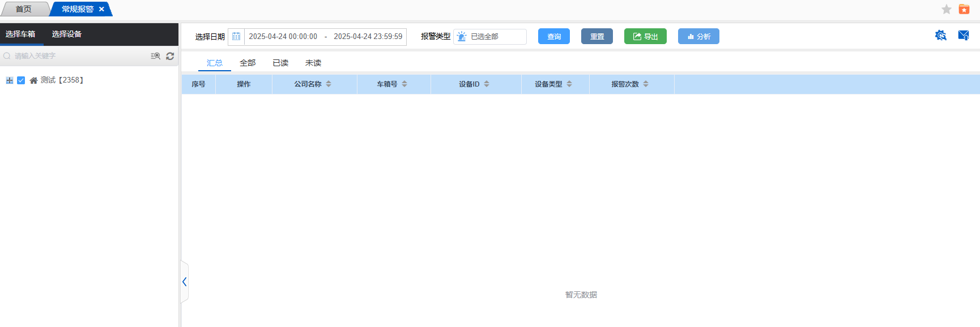
Task: Switch to the 未读 tab
Action: point(313,63)
